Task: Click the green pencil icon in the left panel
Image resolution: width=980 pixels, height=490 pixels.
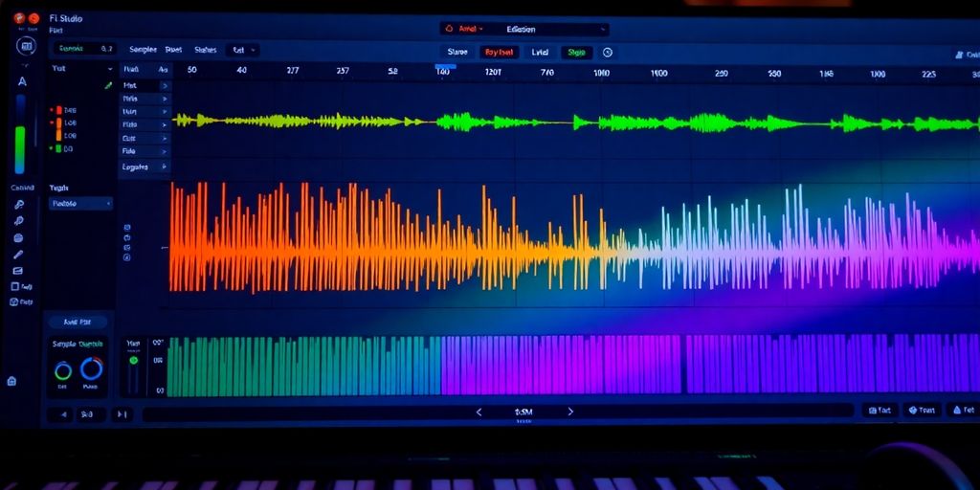Action: (x=108, y=85)
